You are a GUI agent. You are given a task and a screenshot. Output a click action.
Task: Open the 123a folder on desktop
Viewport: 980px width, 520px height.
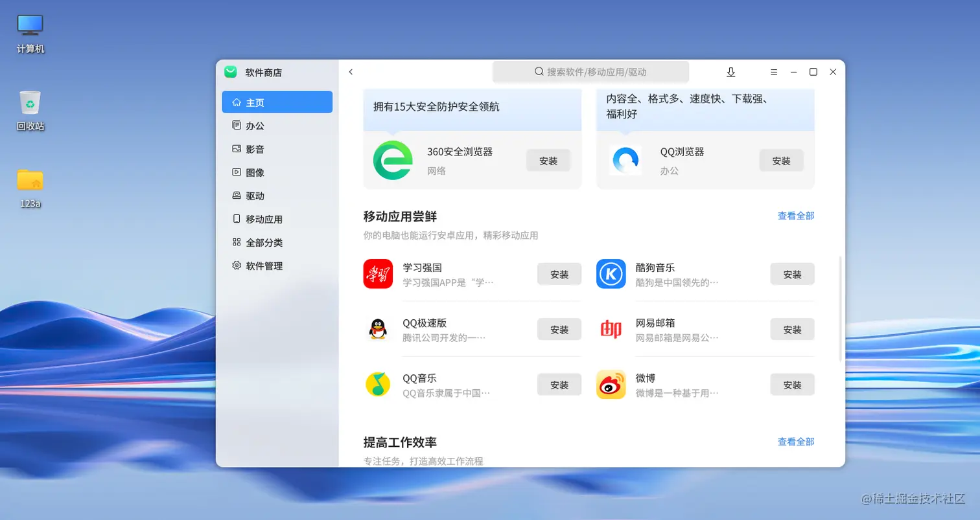coord(30,188)
